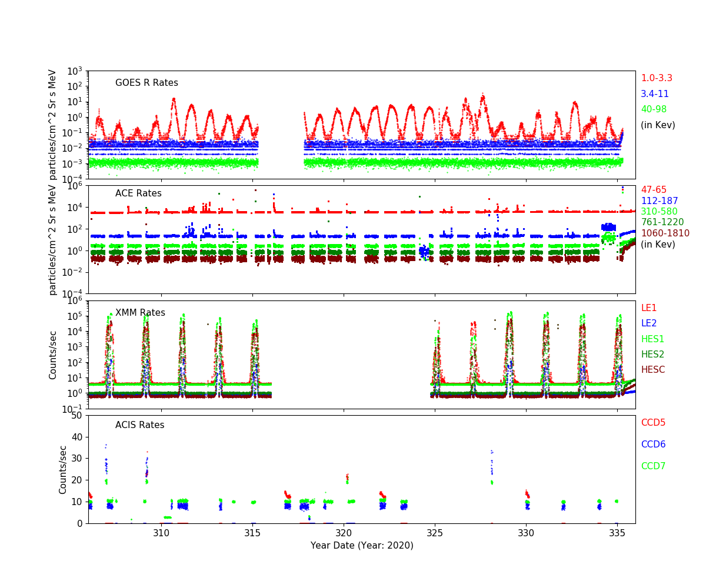Click the green 'CCD7' legend label

pos(653,466)
